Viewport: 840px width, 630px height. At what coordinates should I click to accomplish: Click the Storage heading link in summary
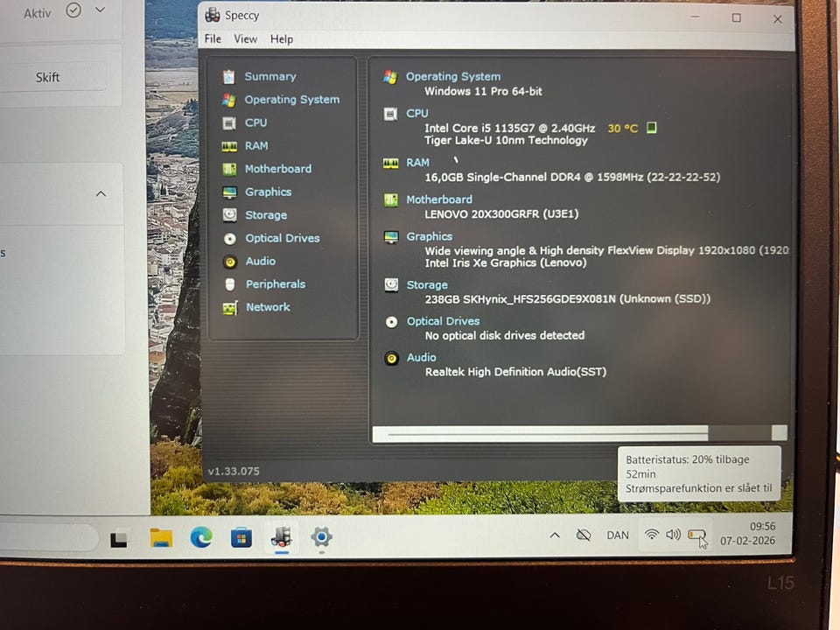pyautogui.click(x=427, y=285)
